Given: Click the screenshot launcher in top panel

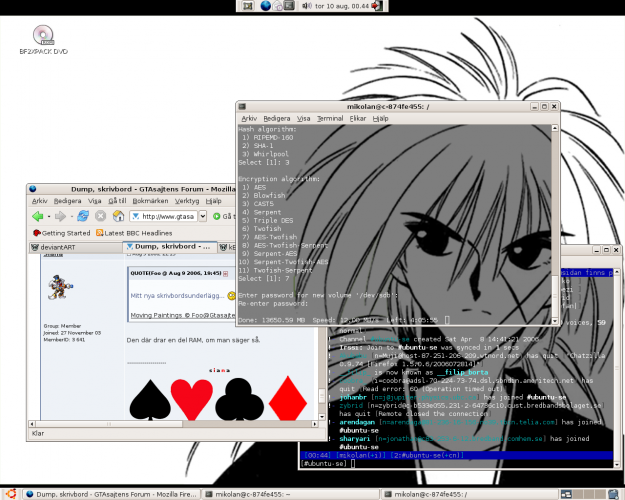Looking at the screenshot, I should tap(248, 6).
